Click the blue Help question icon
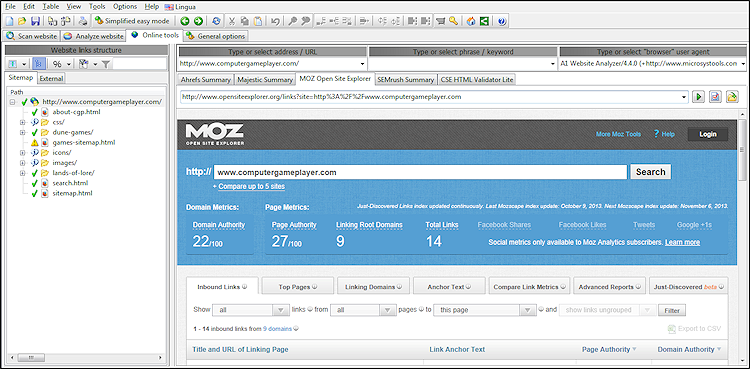 (x=502, y=21)
